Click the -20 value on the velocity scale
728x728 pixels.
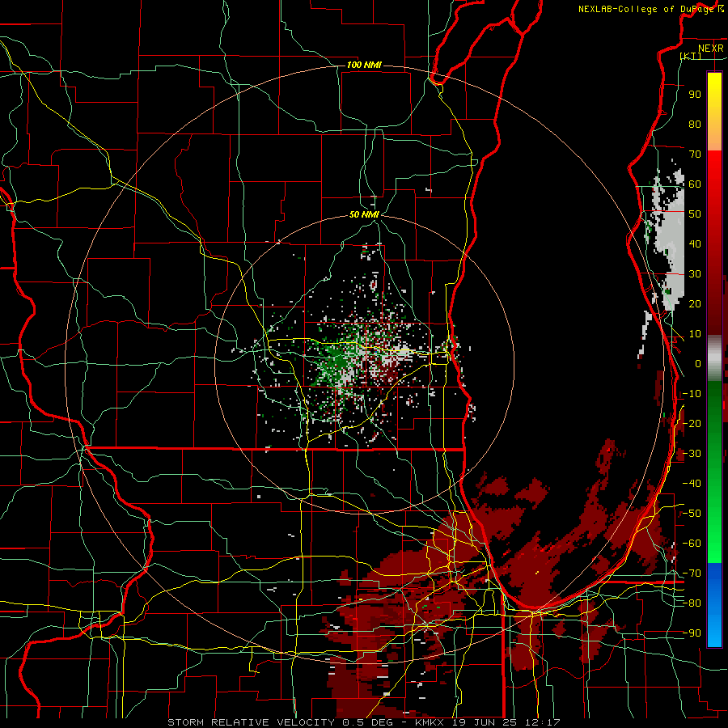(692, 423)
